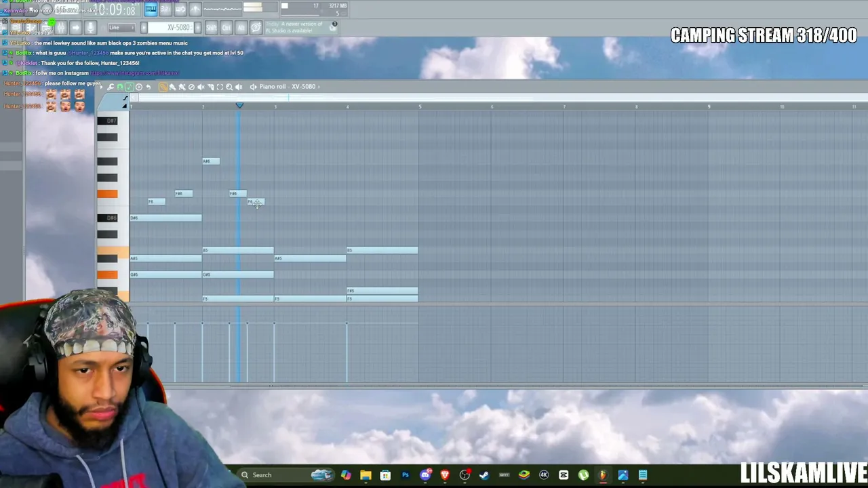Screen dimensions: 868x488
Task: Click the undo arrow in piano roll toolbar
Action: pyautogui.click(x=149, y=87)
